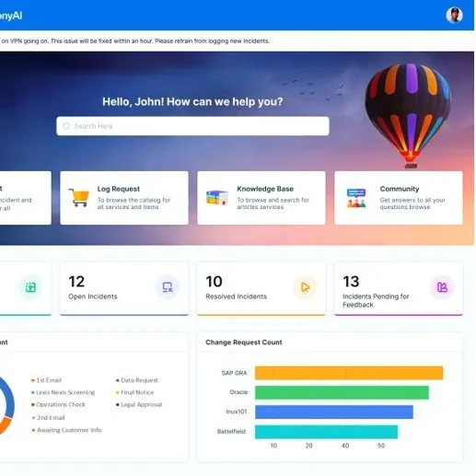This screenshot has height=476, width=476.
Task: Click the green circular stat icon
Action: 30,287
